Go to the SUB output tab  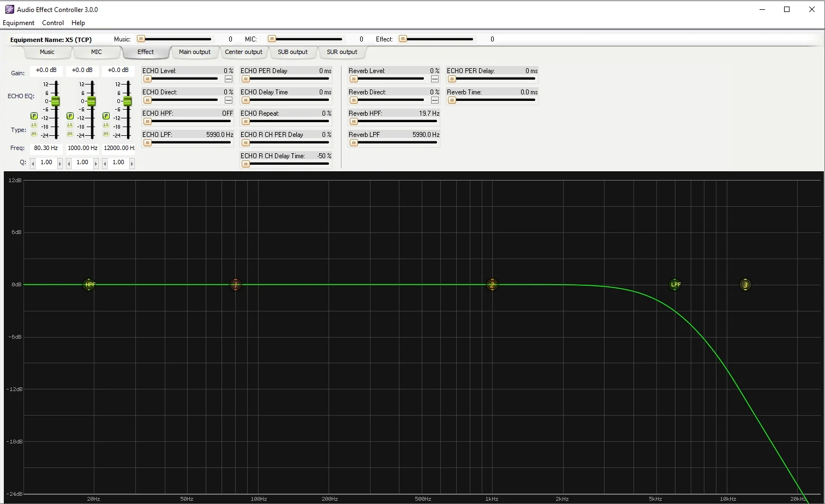click(292, 52)
